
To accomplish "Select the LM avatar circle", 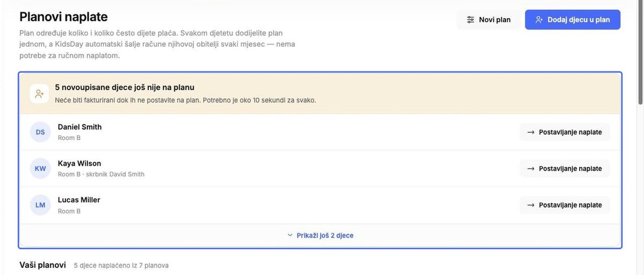I will (40, 205).
